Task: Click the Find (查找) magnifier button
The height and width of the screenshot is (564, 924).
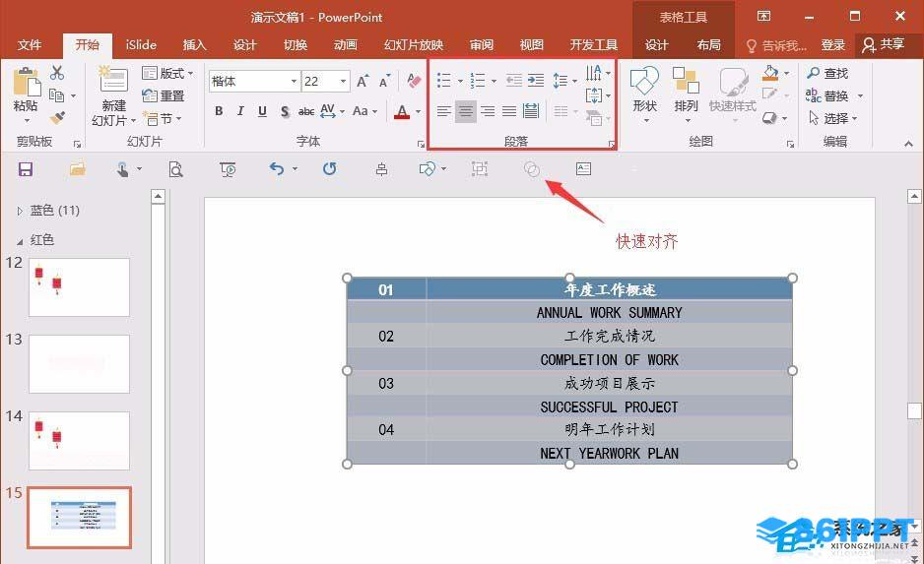Action: click(827, 73)
